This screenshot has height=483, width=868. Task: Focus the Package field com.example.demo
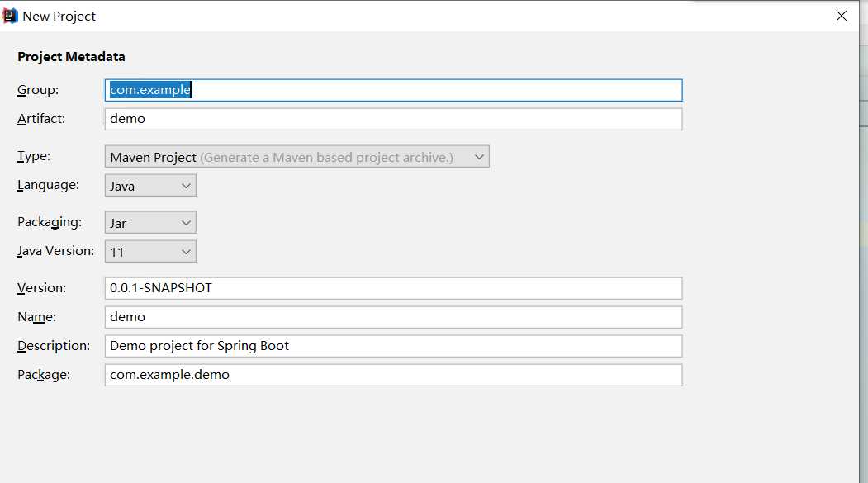tap(394, 375)
